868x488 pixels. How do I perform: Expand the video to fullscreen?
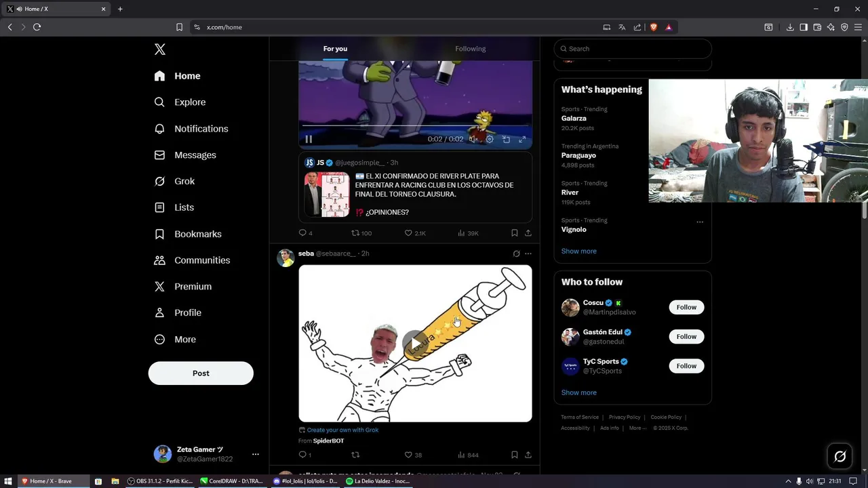[x=522, y=139]
